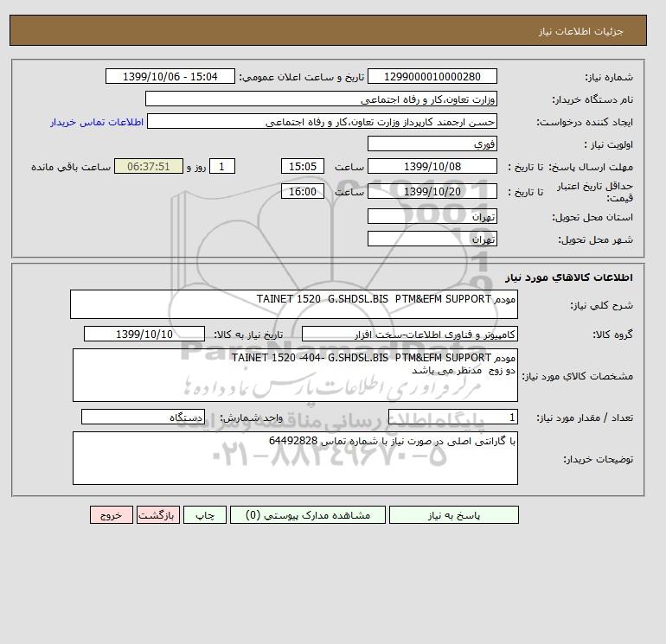Screen dimensions: 666x644
Task: Click the label واحد شمارش
Action: pos(251,418)
